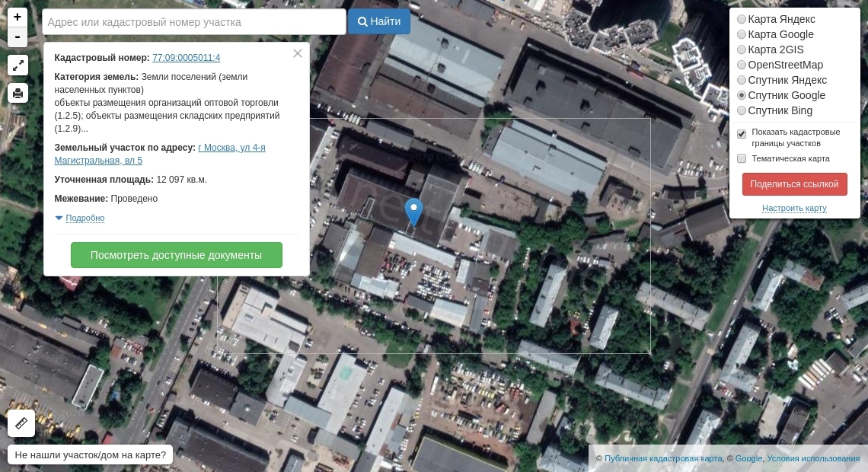Open Настроить карту settings
This screenshot has width=868, height=472.
794,208
